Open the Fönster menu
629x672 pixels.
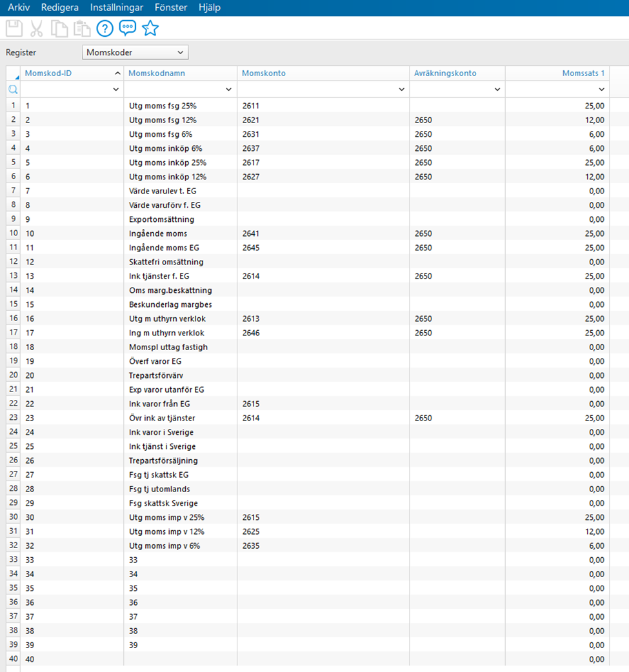pyautogui.click(x=170, y=8)
